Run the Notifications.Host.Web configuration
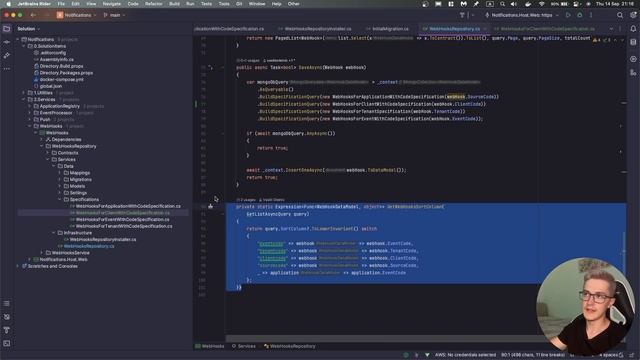640x360 pixels. [x=568, y=15]
